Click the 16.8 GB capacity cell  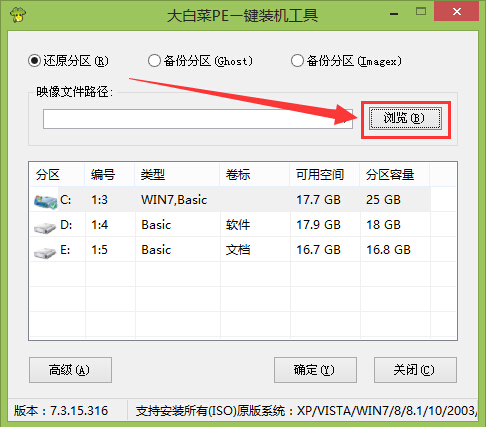click(x=388, y=250)
